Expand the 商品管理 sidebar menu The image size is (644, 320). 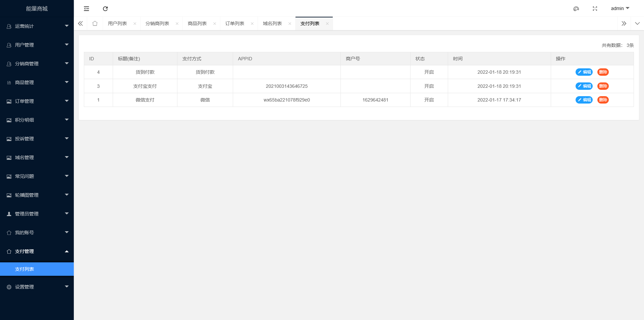coord(37,82)
